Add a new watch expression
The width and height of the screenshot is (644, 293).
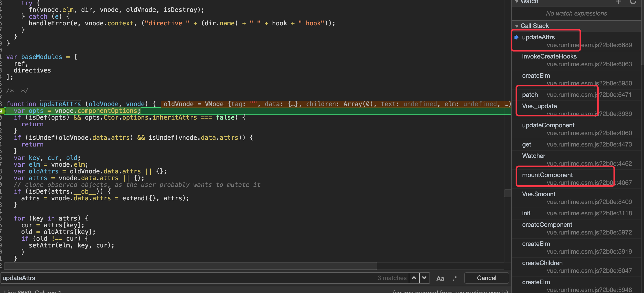coord(619,2)
